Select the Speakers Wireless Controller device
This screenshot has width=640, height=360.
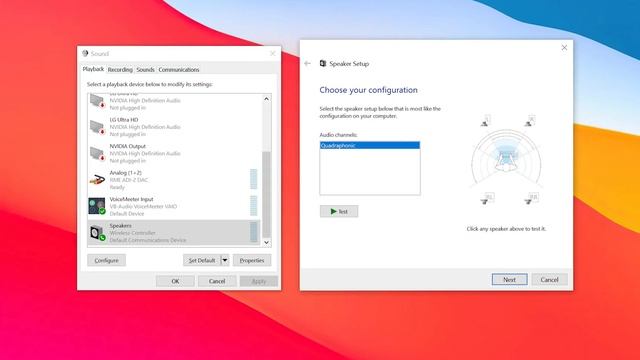[174, 233]
